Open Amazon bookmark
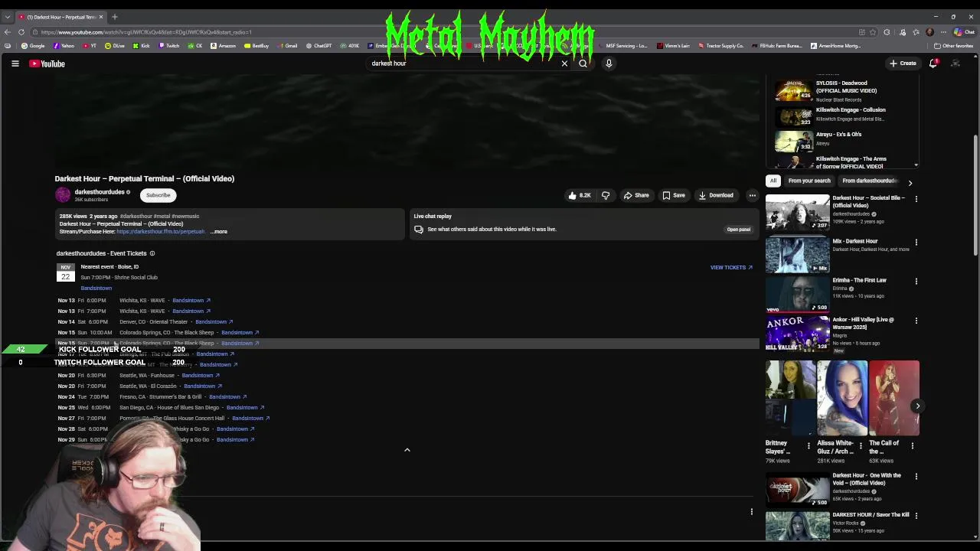This screenshot has height=551, width=980. (224, 46)
